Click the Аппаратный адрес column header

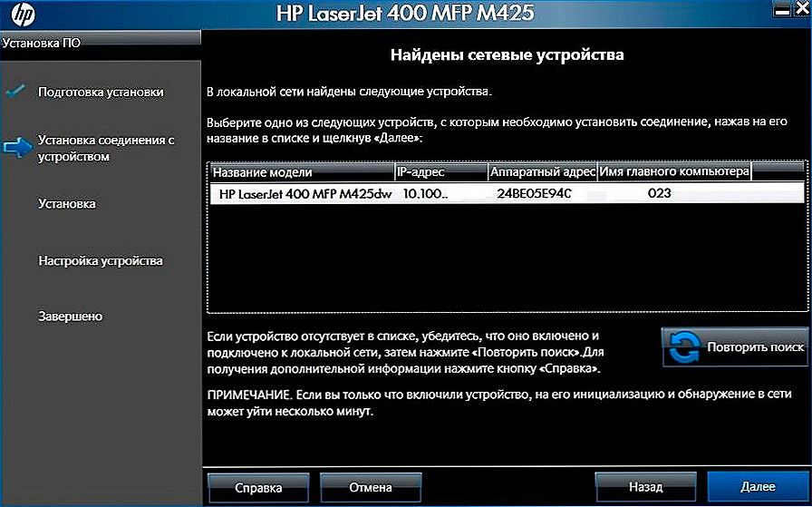(x=543, y=172)
